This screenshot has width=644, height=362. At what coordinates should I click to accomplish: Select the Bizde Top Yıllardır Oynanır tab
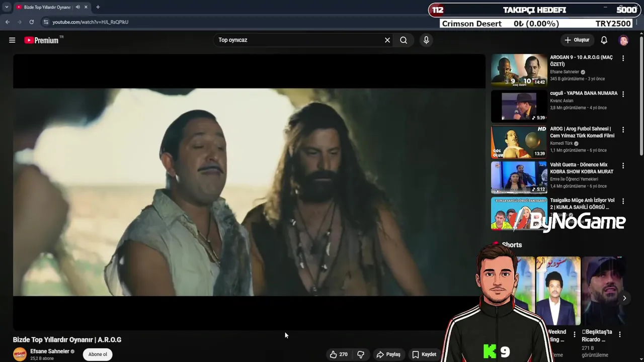[x=48, y=7]
